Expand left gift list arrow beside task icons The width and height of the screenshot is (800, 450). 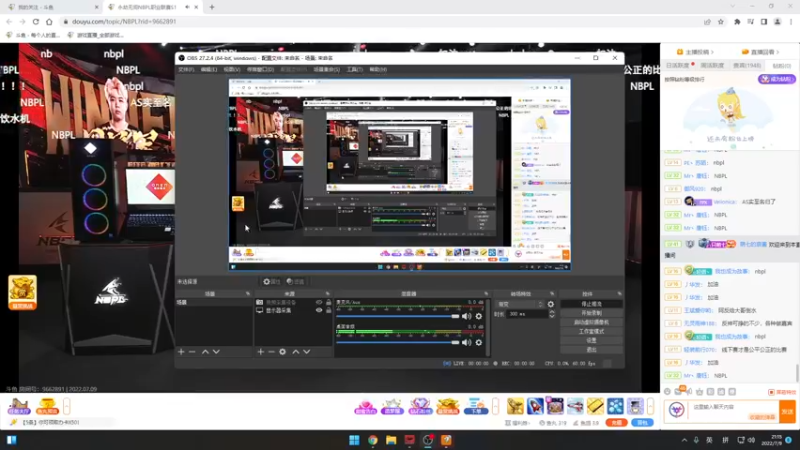pos(66,406)
